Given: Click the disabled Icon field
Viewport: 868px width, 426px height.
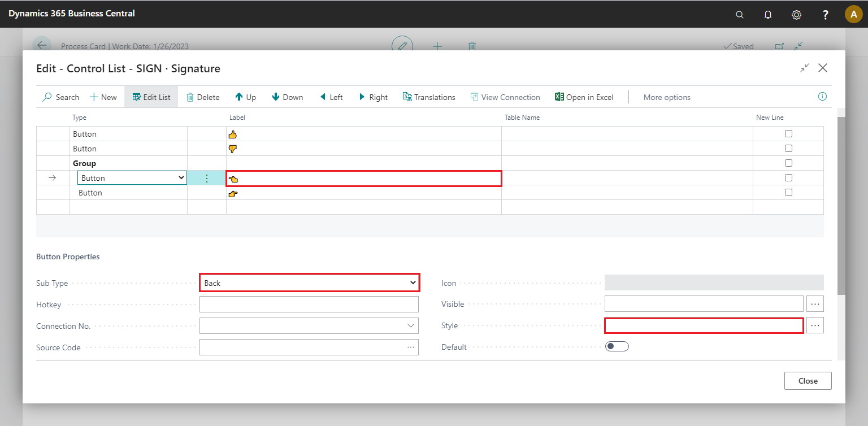Looking at the screenshot, I should pos(714,282).
